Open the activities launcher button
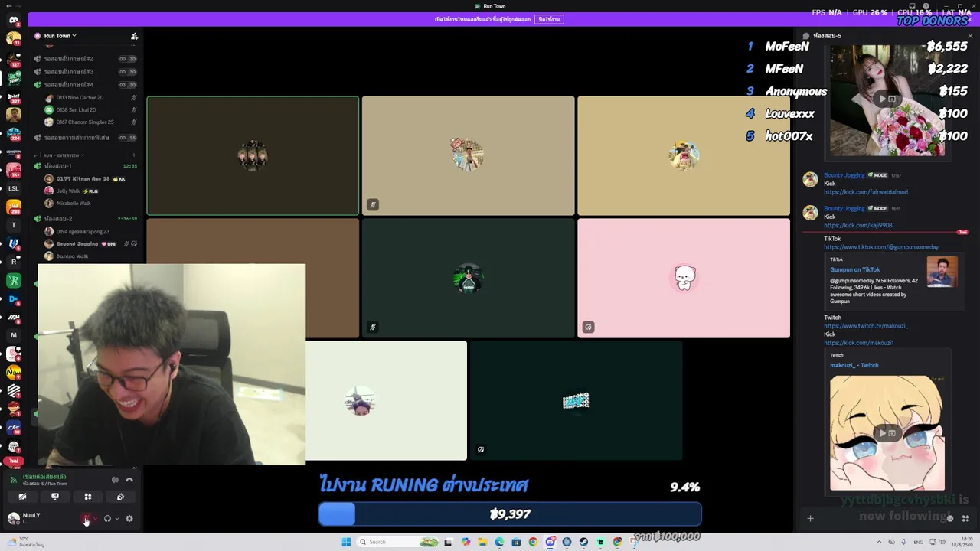 (x=88, y=497)
